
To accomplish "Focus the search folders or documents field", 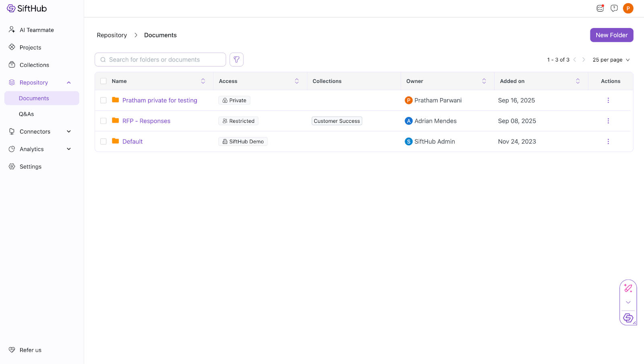I will [x=161, y=60].
